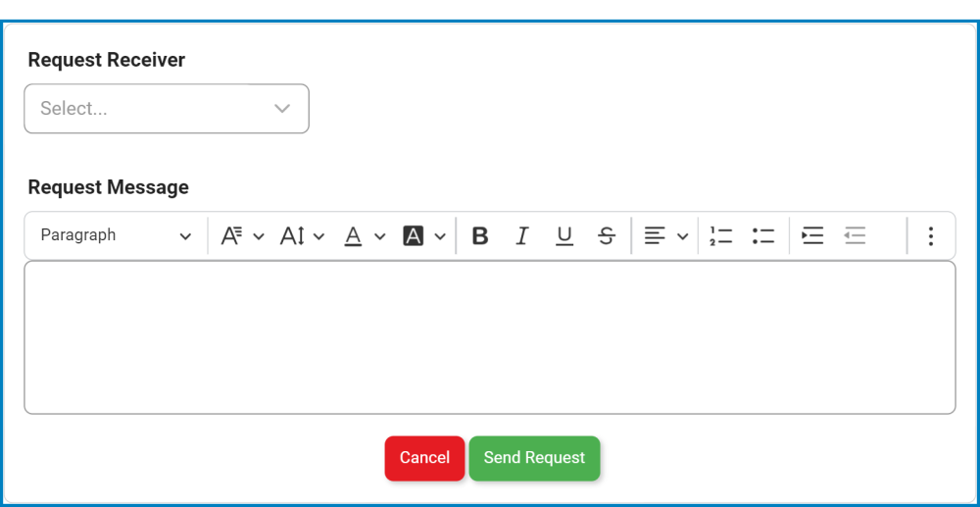Viewport: 980px width, 507px height.
Task: Open the Paragraph heading dropdown
Action: (x=116, y=236)
